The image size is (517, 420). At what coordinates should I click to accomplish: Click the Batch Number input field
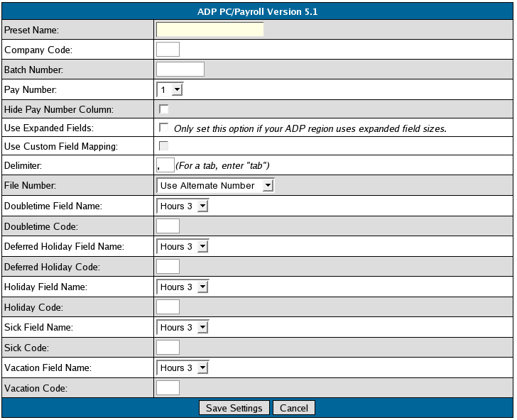point(180,70)
